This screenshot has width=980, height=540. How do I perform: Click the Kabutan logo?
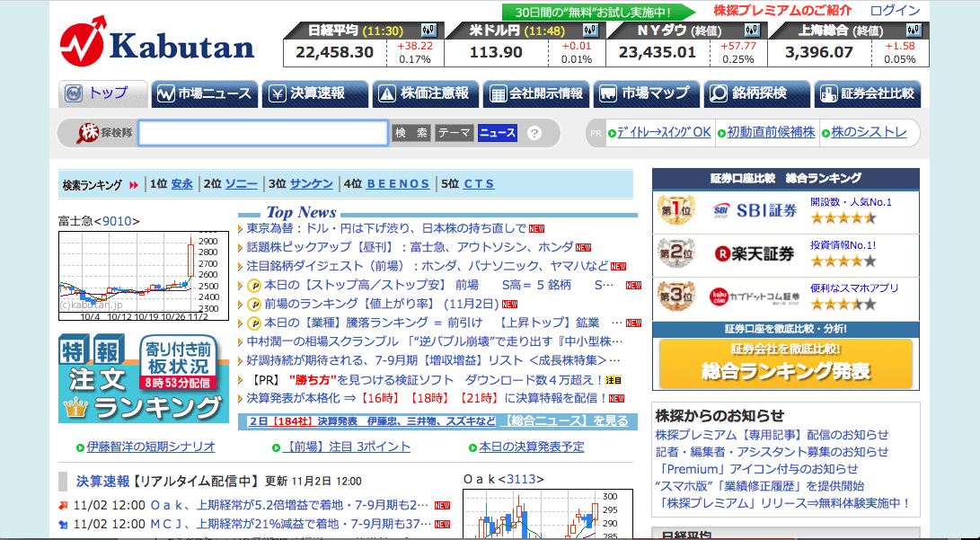157,42
